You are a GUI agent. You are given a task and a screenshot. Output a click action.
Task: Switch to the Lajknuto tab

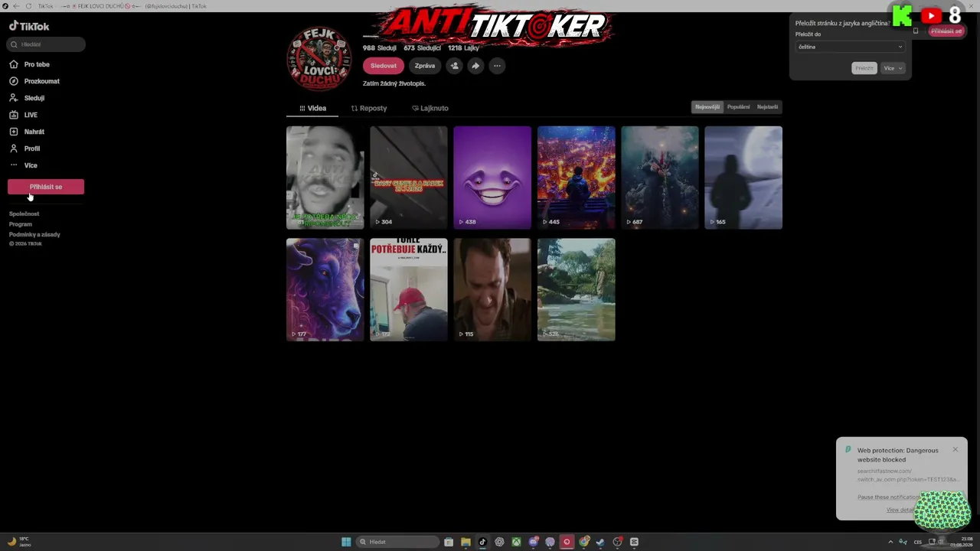coord(430,108)
